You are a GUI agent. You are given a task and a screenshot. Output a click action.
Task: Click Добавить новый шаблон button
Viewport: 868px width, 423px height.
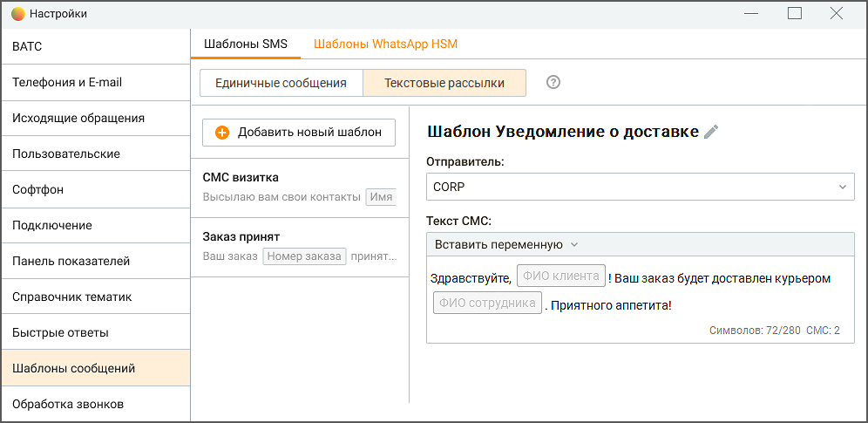(299, 133)
